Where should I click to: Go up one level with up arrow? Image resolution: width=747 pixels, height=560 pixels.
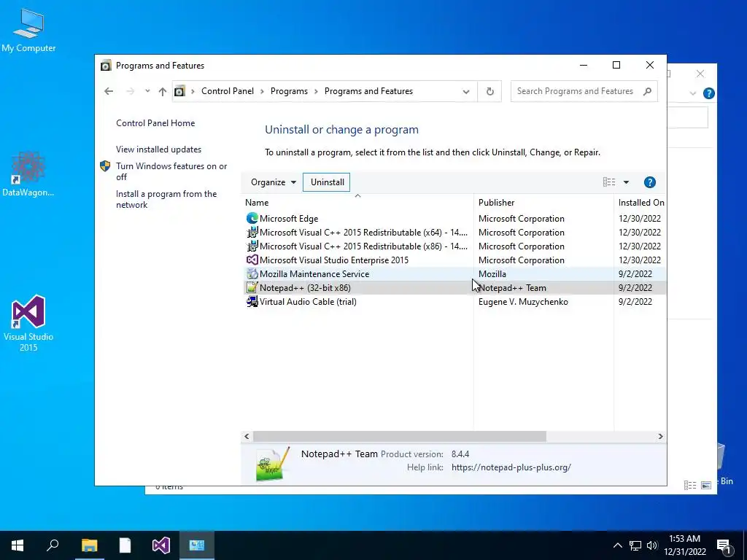tap(163, 91)
